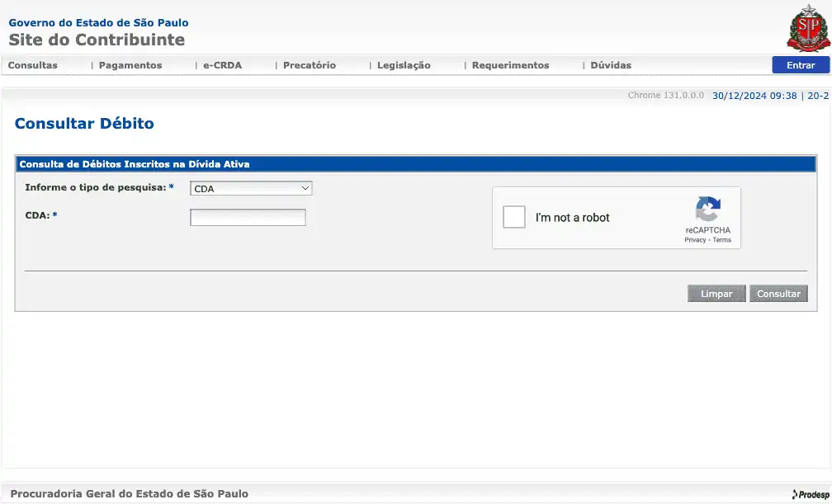Viewport: 832px width, 504px height.
Task: Click the Site do Contribuinte title
Action: [x=97, y=40]
